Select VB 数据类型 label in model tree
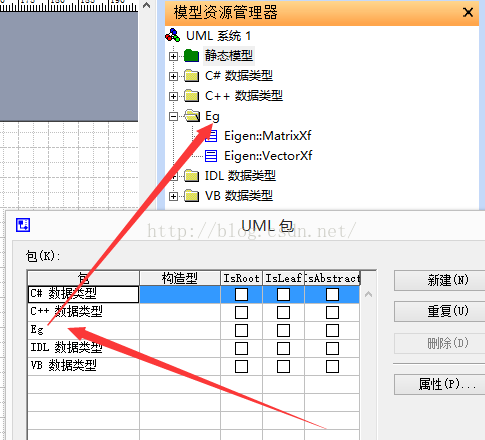485x440 pixels. (x=239, y=196)
